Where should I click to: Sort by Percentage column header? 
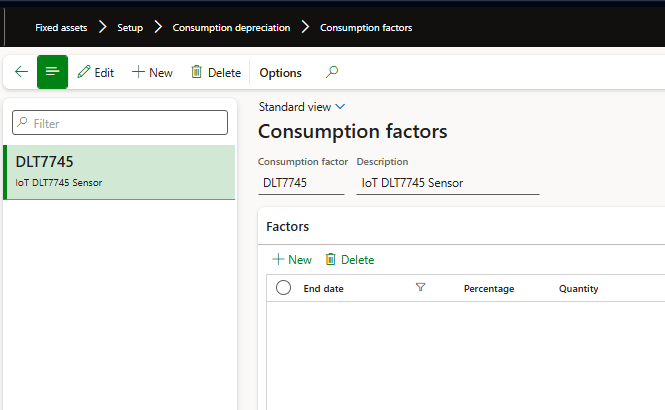click(x=489, y=288)
